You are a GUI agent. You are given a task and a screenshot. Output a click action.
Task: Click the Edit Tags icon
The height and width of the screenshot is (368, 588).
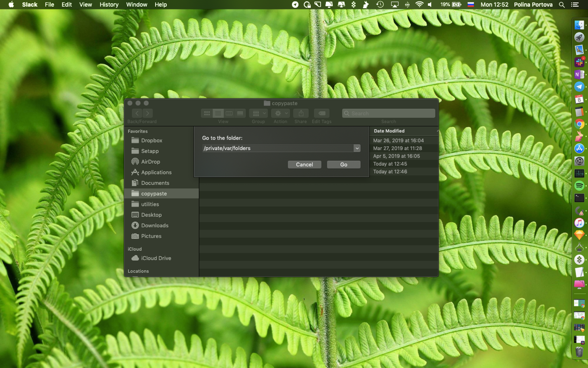point(321,113)
